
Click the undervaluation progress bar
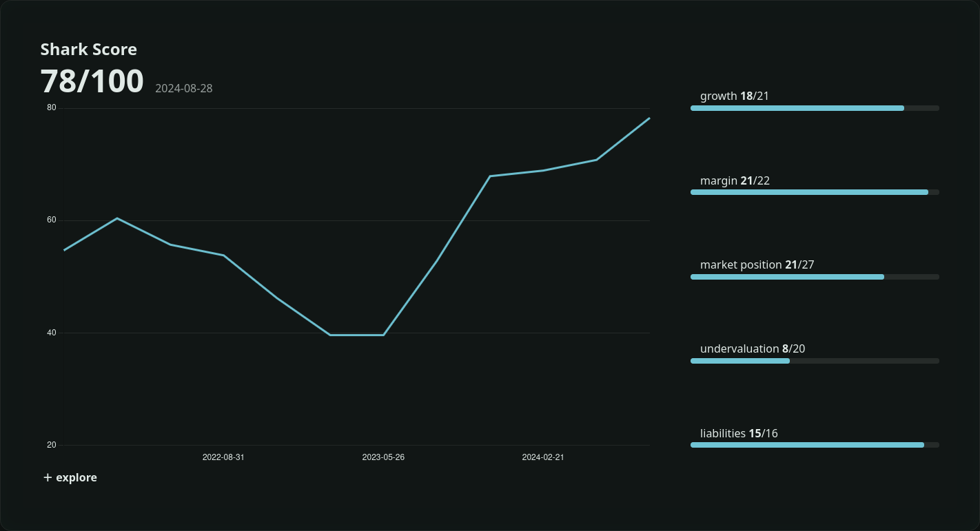[x=814, y=361]
